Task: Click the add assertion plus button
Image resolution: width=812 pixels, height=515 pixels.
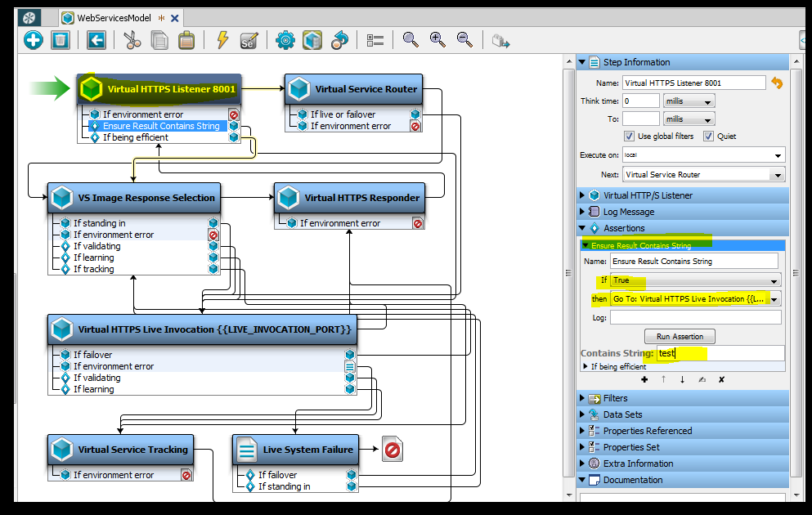Action: pos(644,380)
